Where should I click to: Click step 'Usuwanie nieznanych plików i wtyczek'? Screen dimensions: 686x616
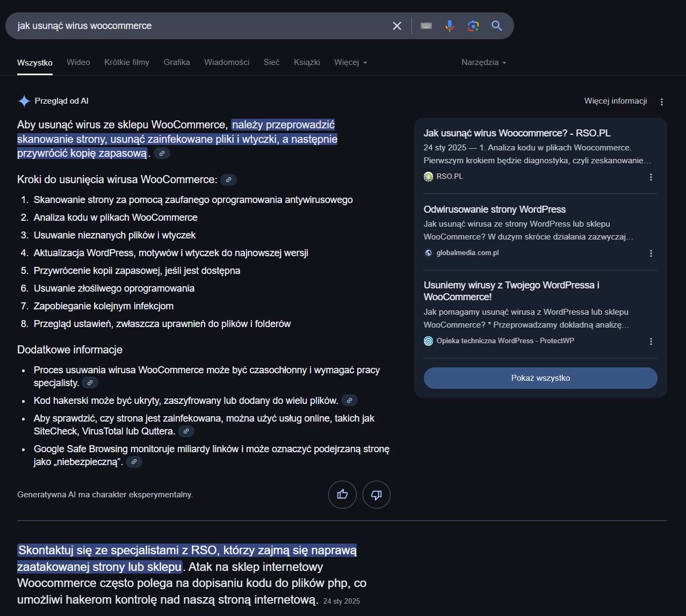(x=114, y=235)
